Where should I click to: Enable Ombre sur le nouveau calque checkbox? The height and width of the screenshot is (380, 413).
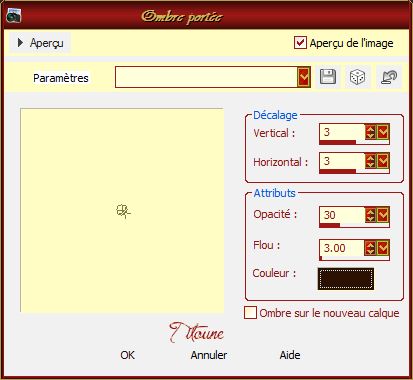pos(250,313)
